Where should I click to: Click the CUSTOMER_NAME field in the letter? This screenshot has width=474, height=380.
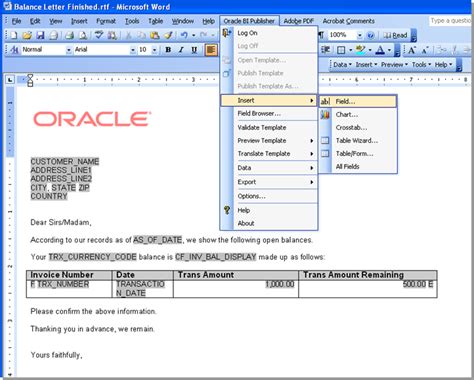(x=65, y=162)
